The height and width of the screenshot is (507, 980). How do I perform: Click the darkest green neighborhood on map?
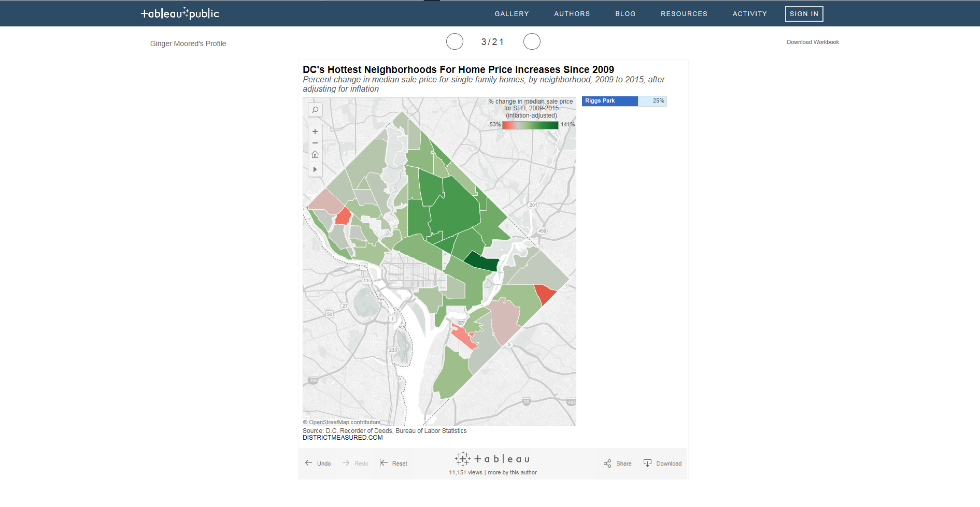pyautogui.click(x=482, y=263)
